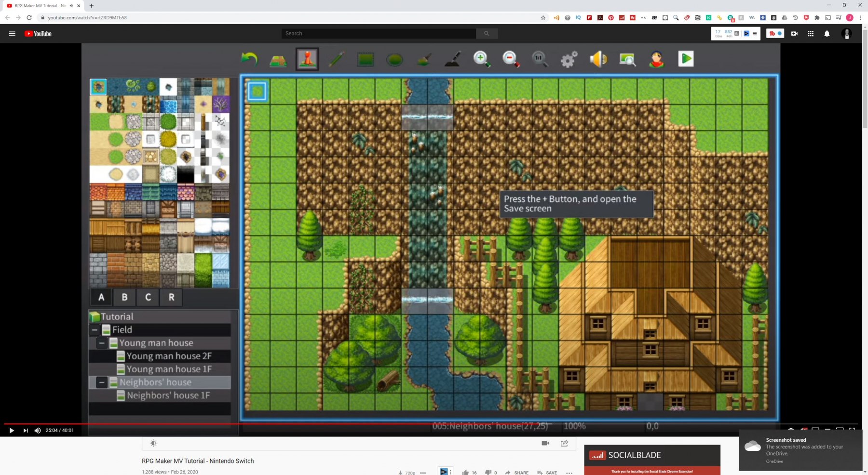Bookmark page with the star icon
The width and height of the screenshot is (868, 475).
[543, 17]
